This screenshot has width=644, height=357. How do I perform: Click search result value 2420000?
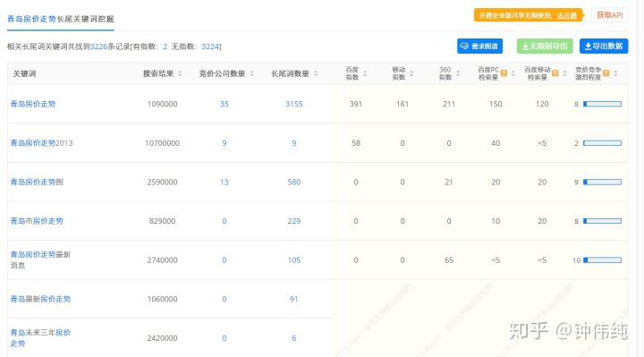(162, 338)
